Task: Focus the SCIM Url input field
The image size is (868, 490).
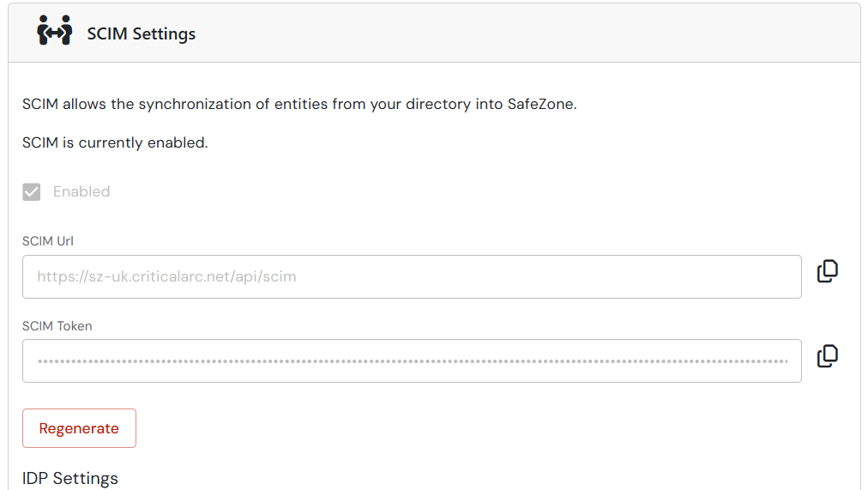Action: tap(412, 277)
